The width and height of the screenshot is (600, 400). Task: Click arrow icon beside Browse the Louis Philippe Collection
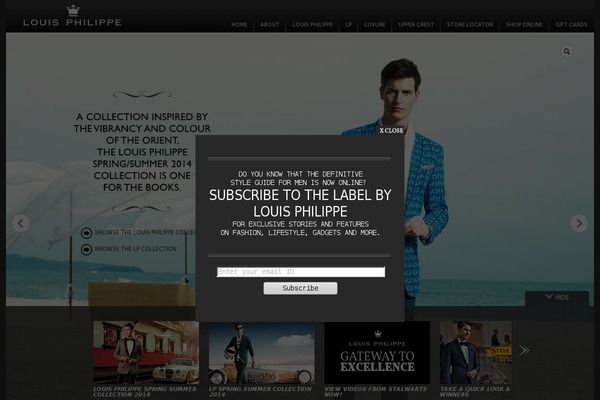86,233
